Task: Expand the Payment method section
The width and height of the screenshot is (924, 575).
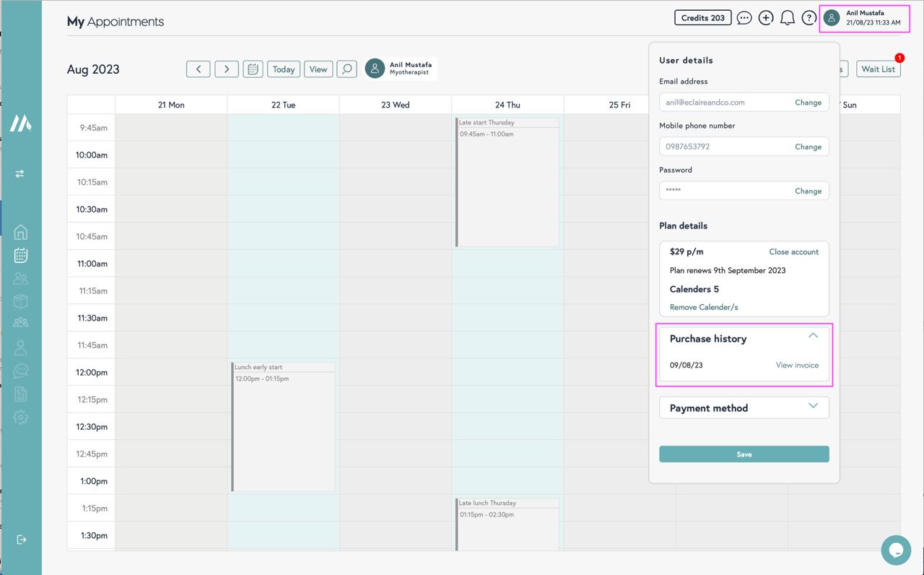Action: coord(813,406)
